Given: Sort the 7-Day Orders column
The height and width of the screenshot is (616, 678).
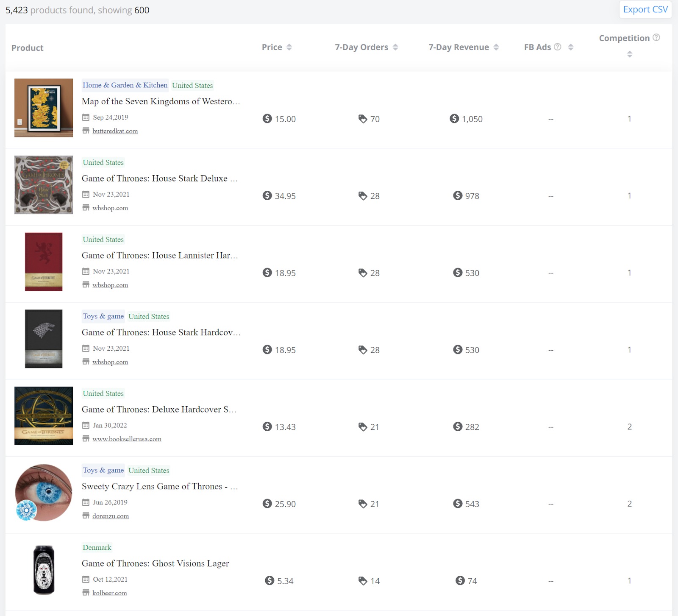Looking at the screenshot, I should [x=395, y=47].
